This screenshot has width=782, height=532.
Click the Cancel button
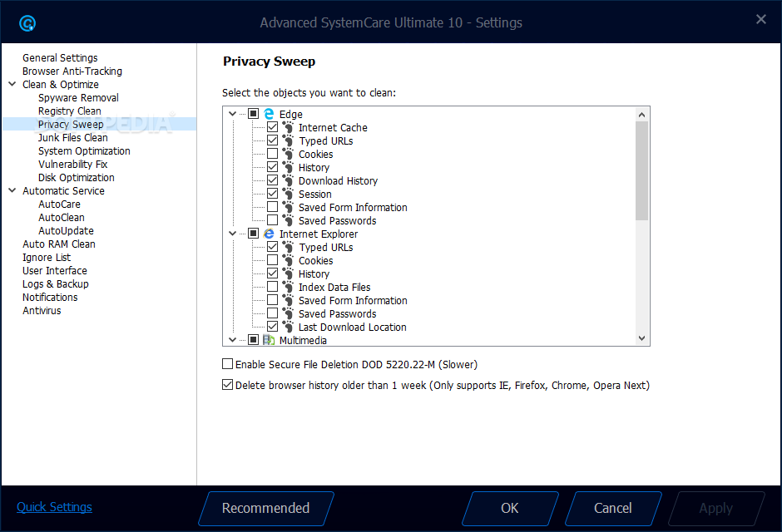(613, 508)
